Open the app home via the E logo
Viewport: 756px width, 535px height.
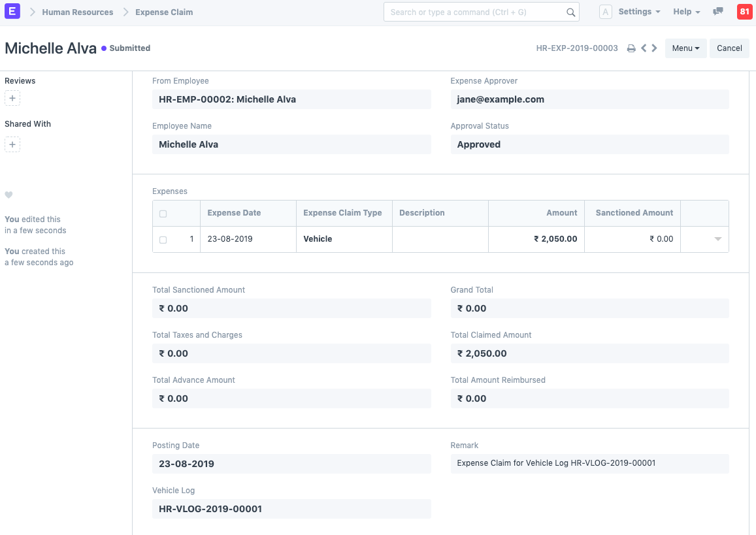12,12
